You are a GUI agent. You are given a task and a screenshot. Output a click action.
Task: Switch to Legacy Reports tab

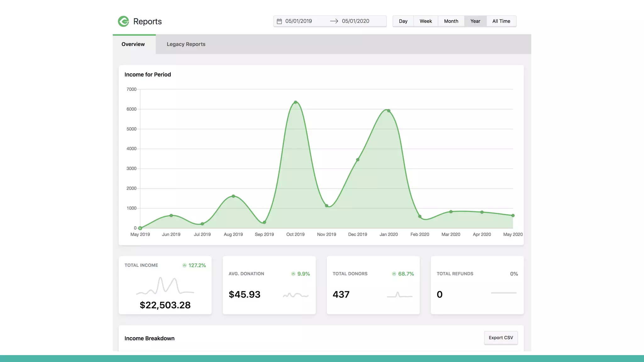[x=186, y=44]
